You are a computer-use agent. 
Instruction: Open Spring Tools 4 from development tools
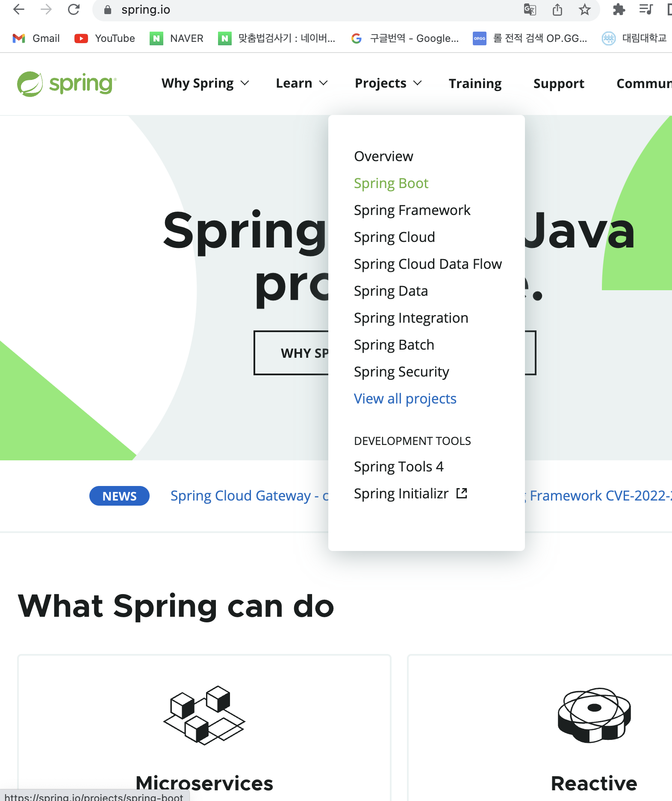coord(398,467)
